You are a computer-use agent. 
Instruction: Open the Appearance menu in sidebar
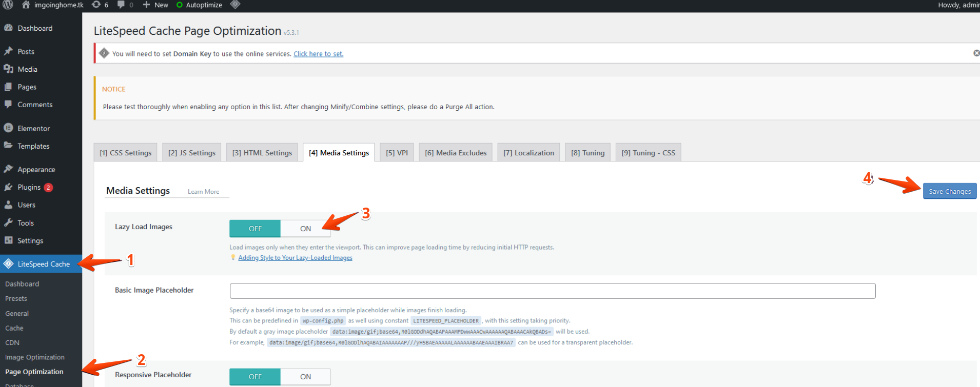[x=36, y=169]
